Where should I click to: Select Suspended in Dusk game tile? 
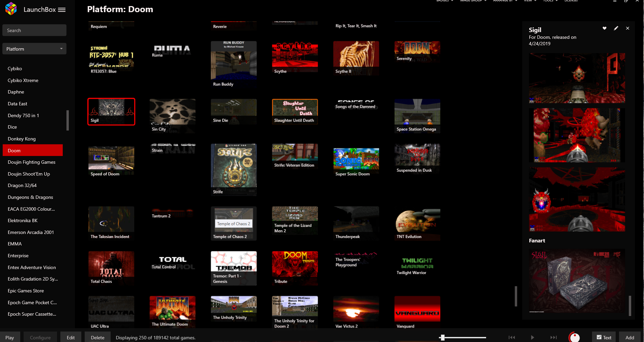point(417,159)
